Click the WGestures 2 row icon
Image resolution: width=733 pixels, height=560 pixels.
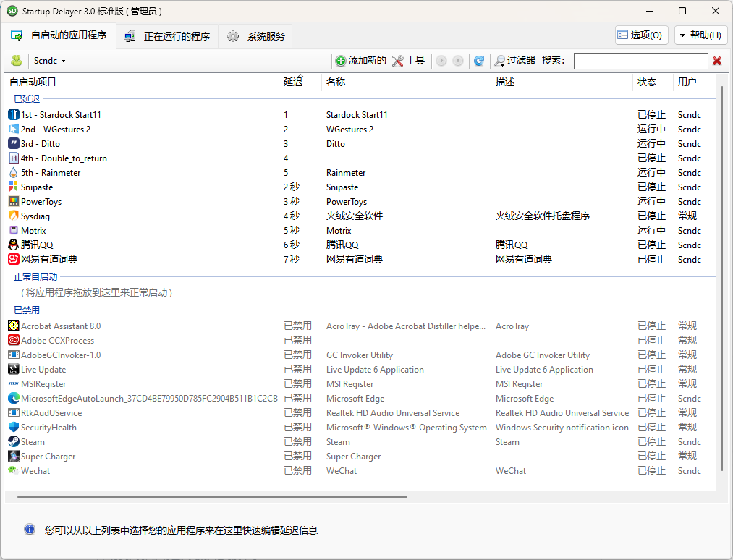click(x=14, y=129)
